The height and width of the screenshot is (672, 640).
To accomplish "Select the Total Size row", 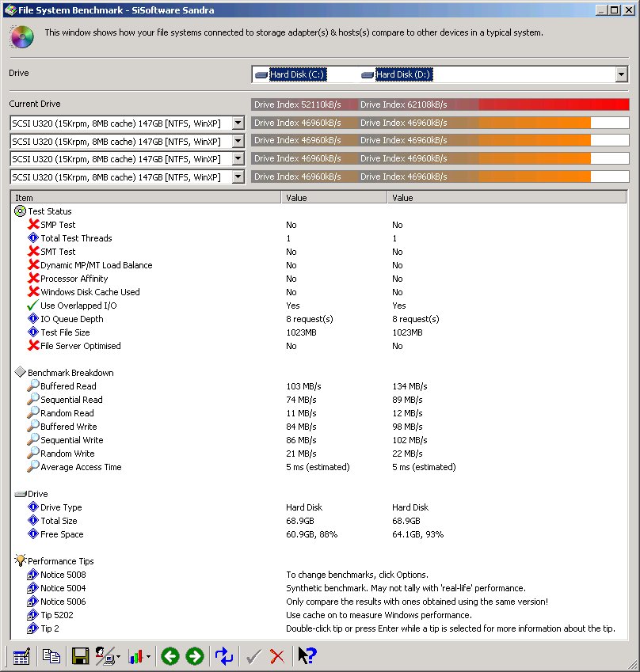I will pyautogui.click(x=318, y=521).
